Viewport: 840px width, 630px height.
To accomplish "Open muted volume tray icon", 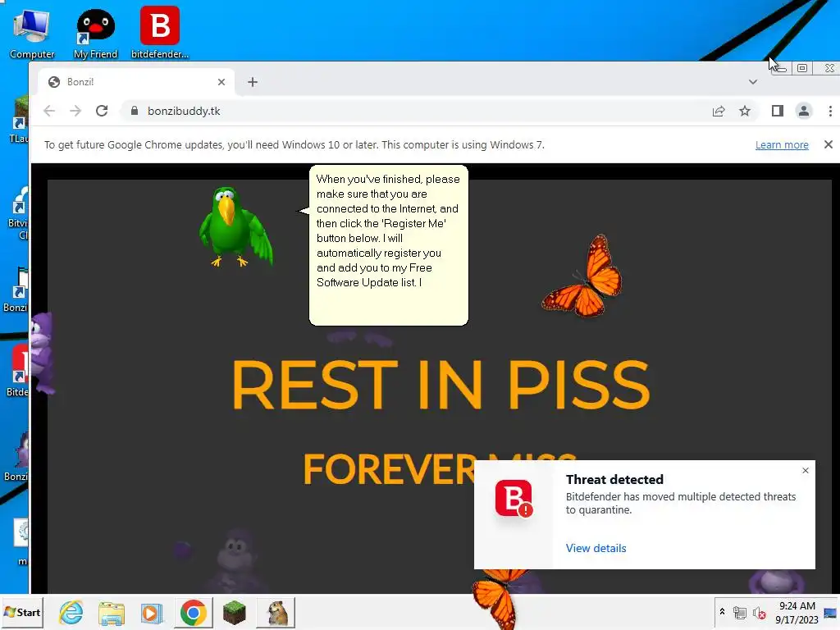I will (x=759, y=612).
